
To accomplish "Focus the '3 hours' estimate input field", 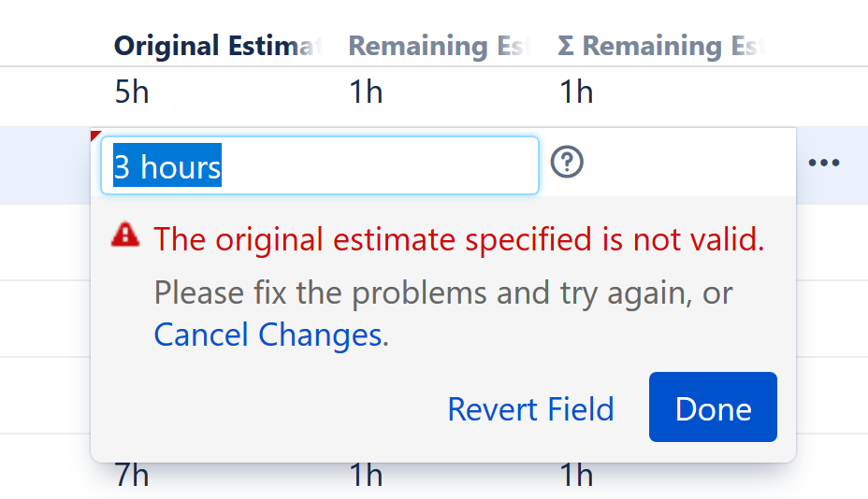I will coord(319,166).
